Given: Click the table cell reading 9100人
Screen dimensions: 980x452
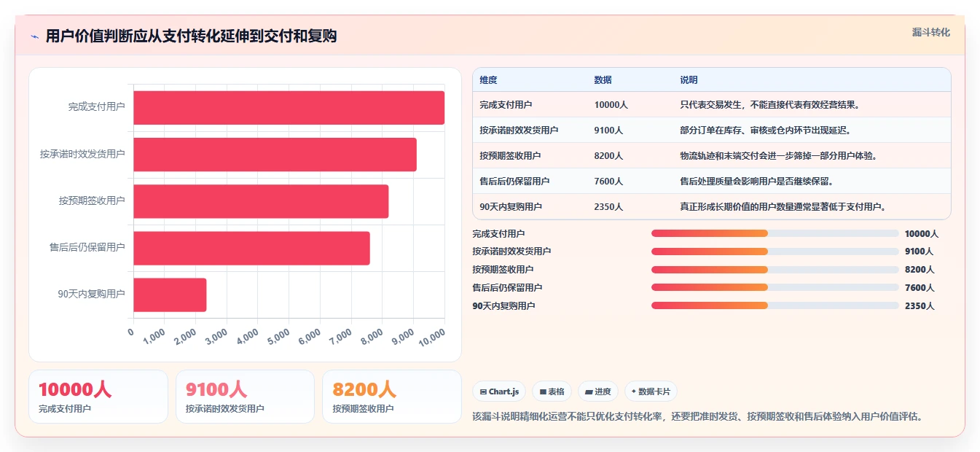Looking at the screenshot, I should tap(608, 130).
